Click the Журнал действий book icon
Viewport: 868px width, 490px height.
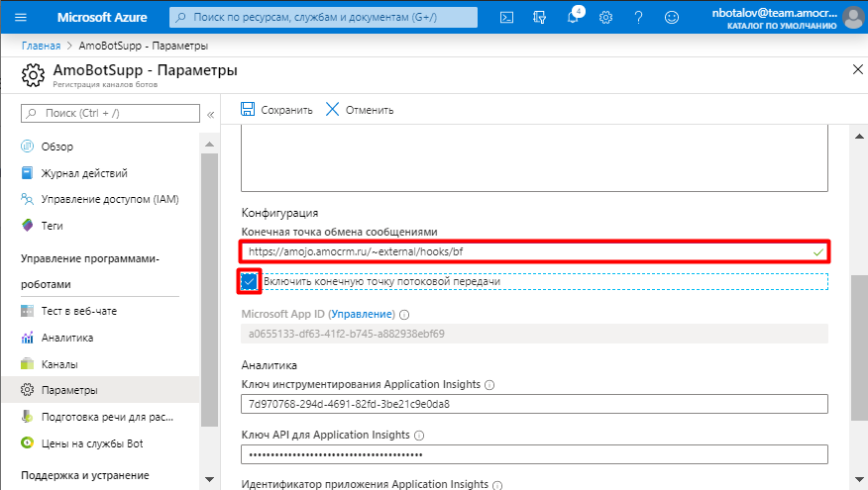27,173
